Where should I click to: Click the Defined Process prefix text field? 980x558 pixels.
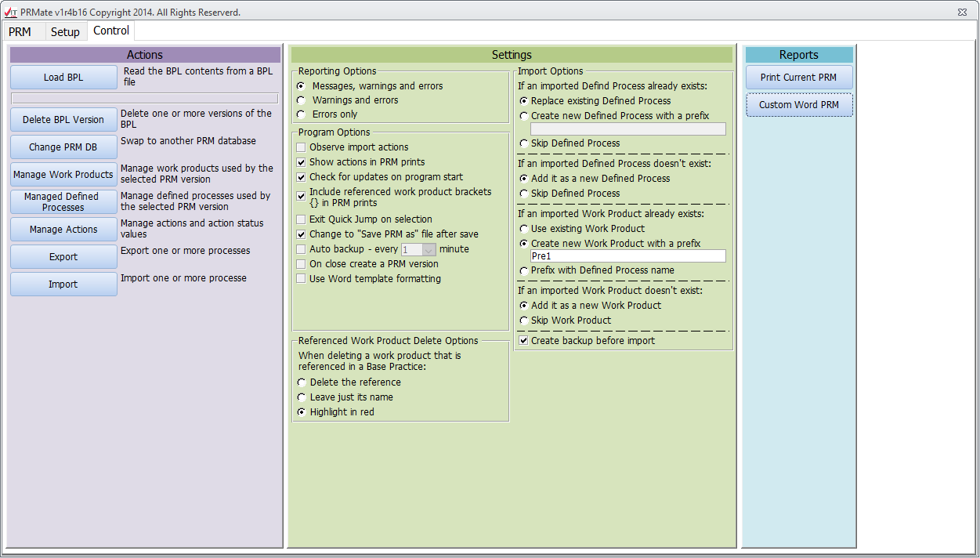pos(628,129)
